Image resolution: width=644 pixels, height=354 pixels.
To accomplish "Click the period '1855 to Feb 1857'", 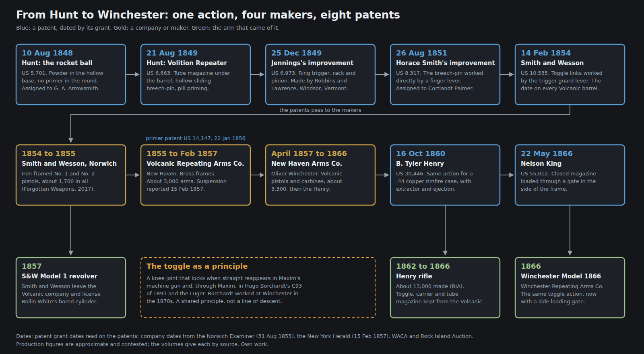I will [x=182, y=154].
